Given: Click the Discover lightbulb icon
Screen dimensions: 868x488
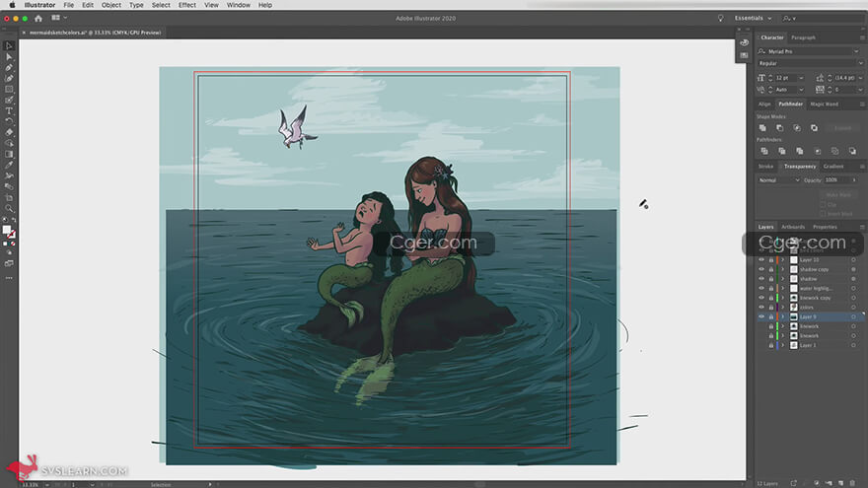Looking at the screenshot, I should tap(720, 19).
